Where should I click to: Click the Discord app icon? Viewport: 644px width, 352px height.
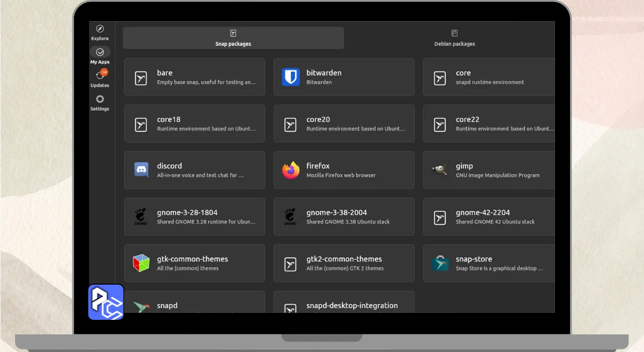(141, 170)
